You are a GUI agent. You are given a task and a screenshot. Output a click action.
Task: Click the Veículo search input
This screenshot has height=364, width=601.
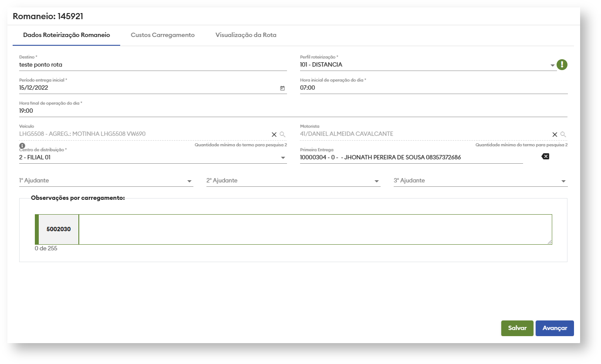[x=144, y=134]
